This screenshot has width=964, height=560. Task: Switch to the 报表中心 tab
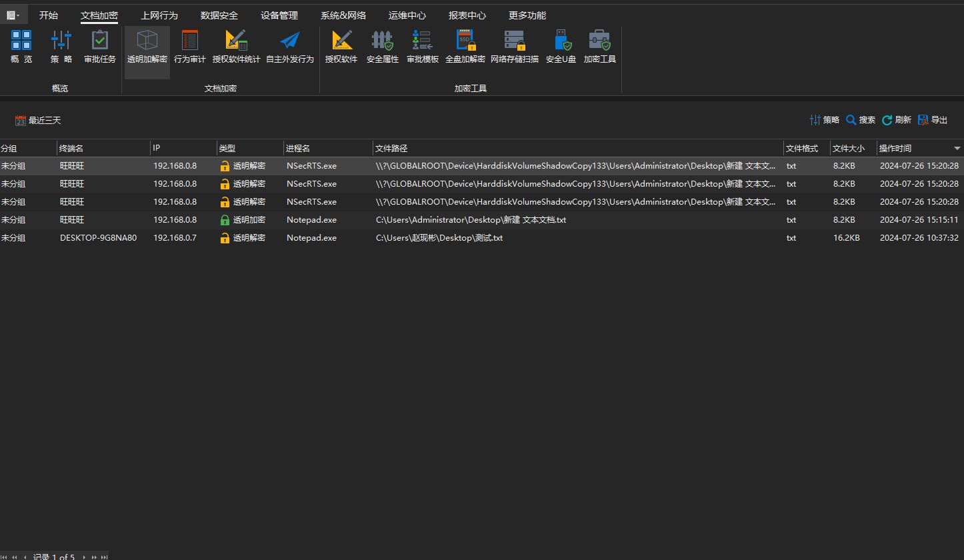coord(467,15)
